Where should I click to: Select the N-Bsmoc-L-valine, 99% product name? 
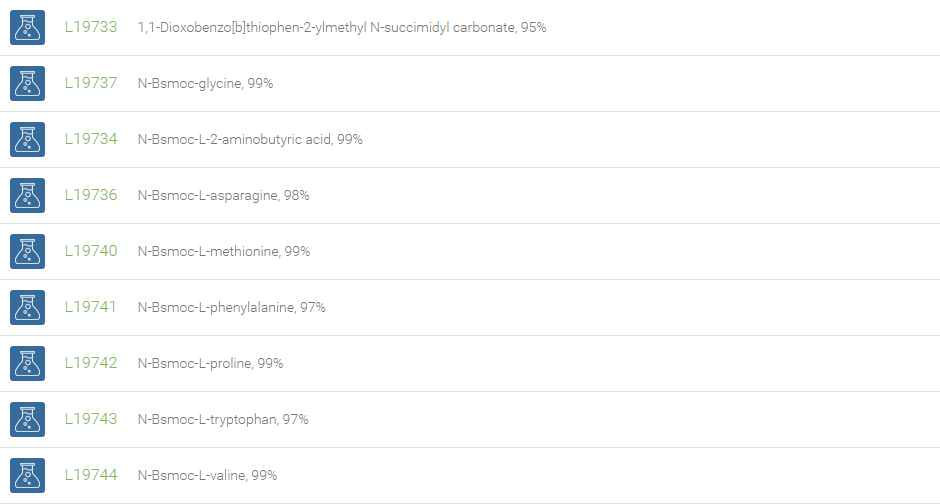(207, 476)
